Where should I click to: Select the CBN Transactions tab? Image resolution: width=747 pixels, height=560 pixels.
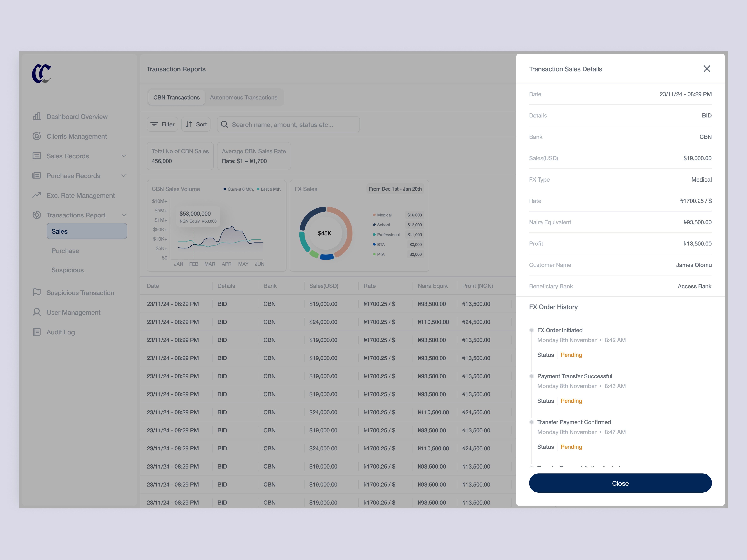pyautogui.click(x=176, y=98)
